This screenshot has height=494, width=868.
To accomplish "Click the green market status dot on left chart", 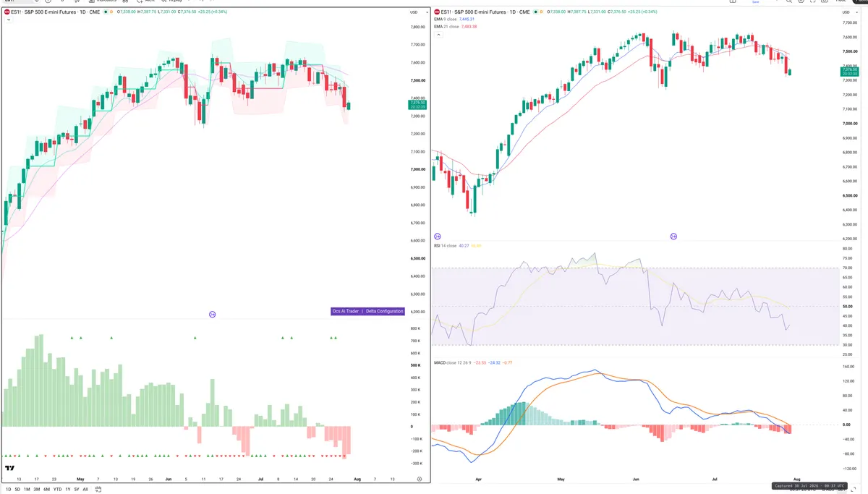I will pos(106,12).
